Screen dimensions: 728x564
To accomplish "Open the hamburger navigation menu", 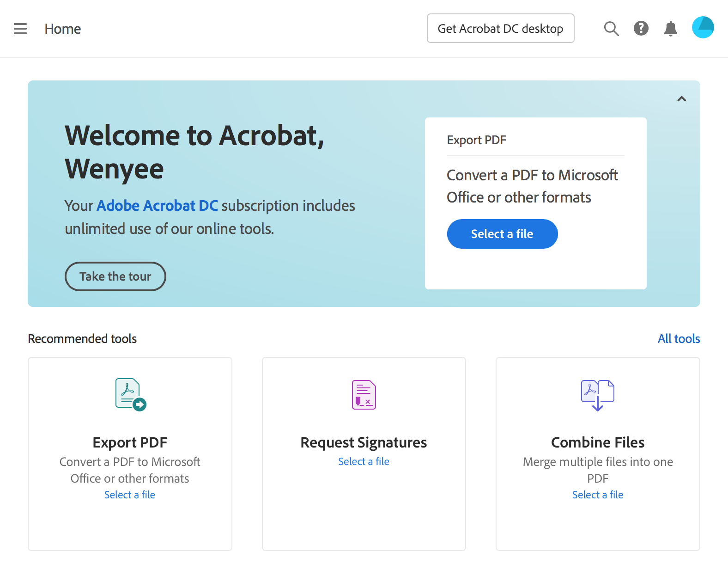I will (20, 29).
